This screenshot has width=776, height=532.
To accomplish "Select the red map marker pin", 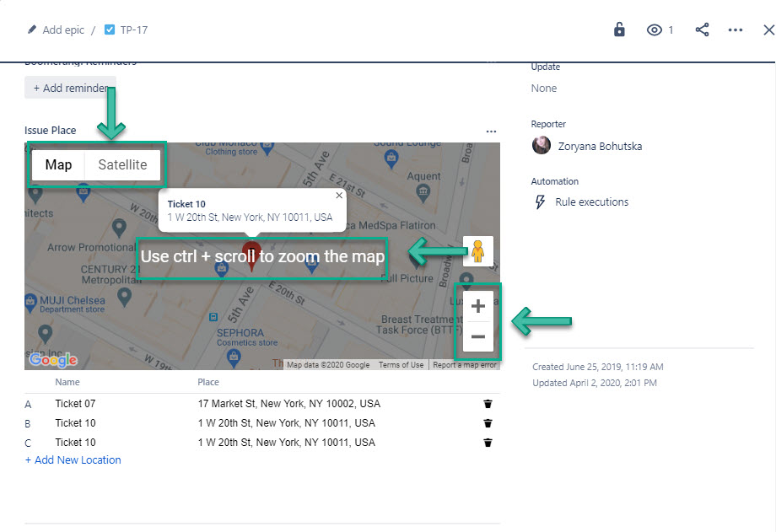I will tap(253, 251).
